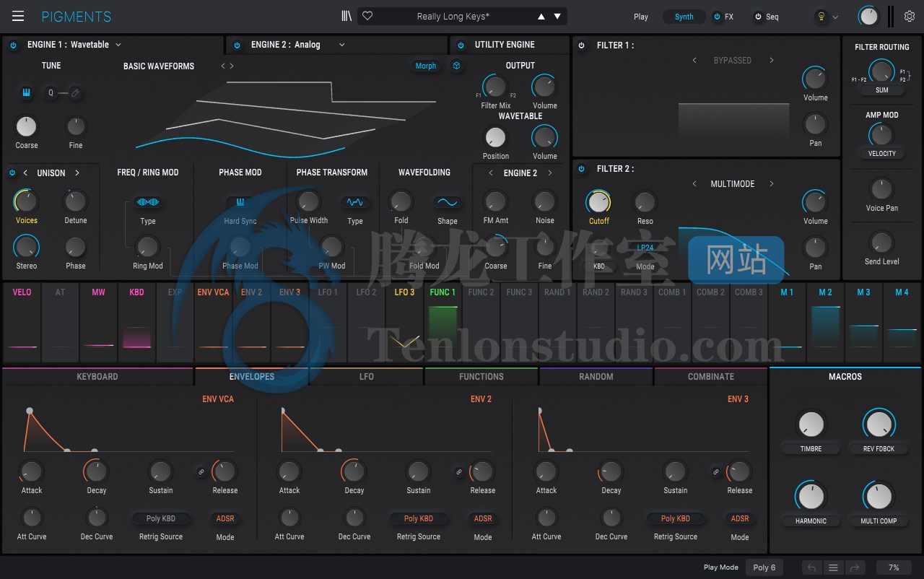
Task: Open Filter 2 LP24 mode dropdown
Action: [645, 248]
